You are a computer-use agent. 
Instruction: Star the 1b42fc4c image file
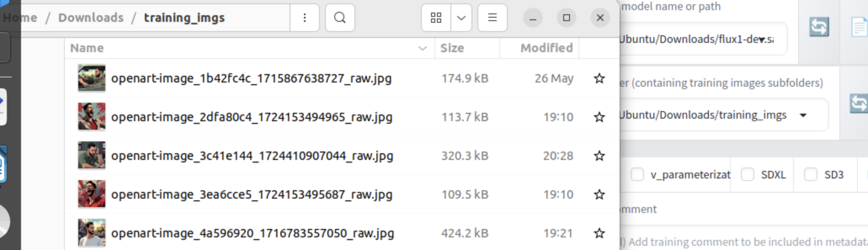[x=599, y=78]
